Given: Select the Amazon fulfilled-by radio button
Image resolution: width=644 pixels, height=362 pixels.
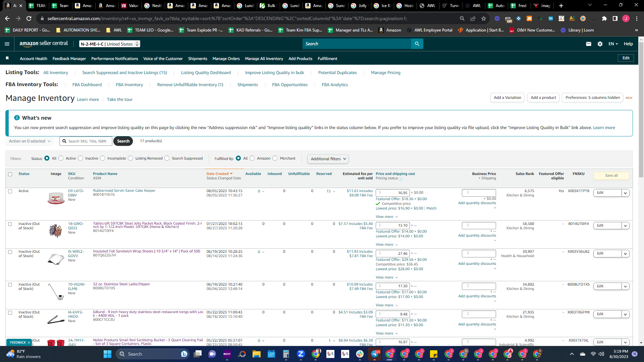Looking at the screenshot, I should 252,158.
